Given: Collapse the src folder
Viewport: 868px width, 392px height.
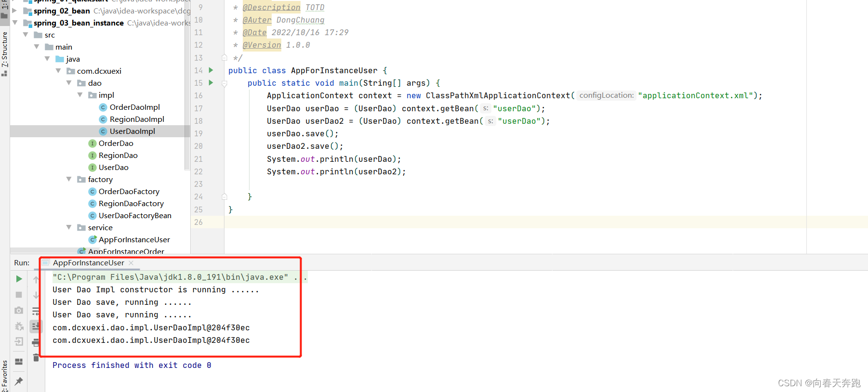Looking at the screenshot, I should [26, 35].
